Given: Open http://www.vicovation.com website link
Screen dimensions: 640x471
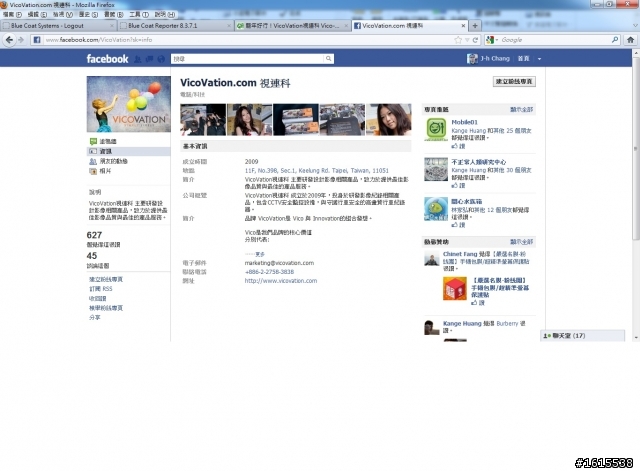Looking at the screenshot, I should coord(281,281).
